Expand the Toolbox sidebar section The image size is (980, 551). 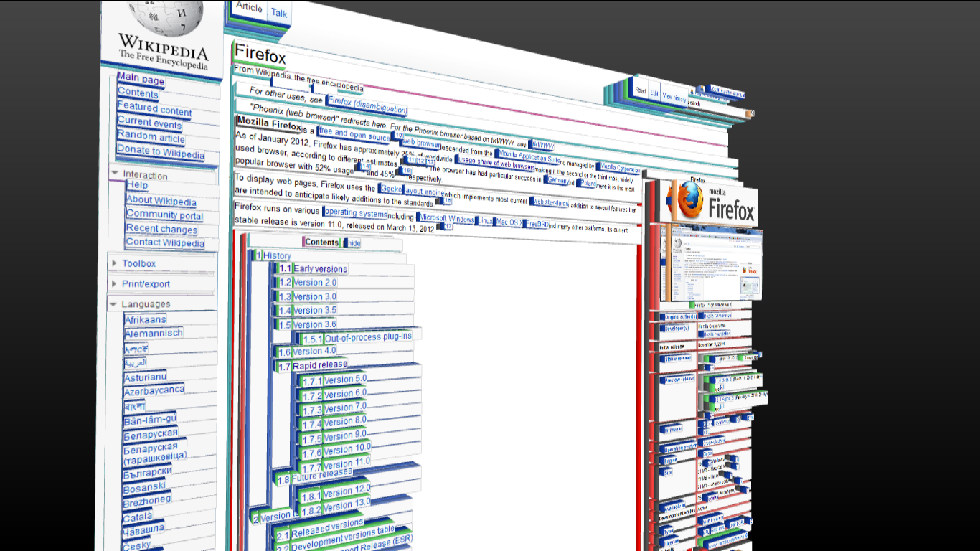point(114,263)
